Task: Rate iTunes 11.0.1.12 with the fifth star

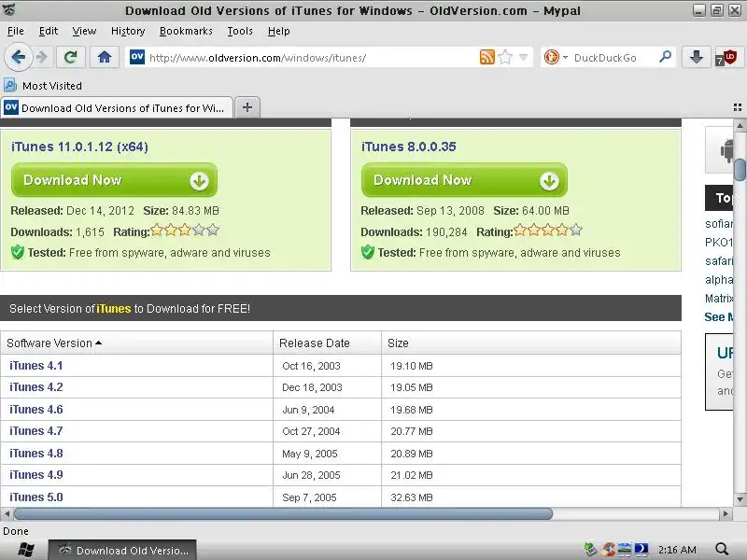Action: (213, 231)
